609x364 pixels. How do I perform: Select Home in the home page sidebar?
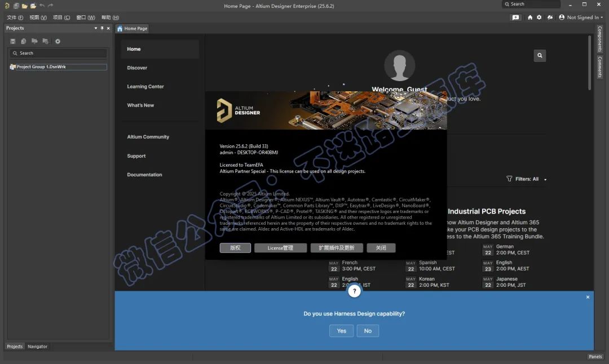[x=160, y=49]
